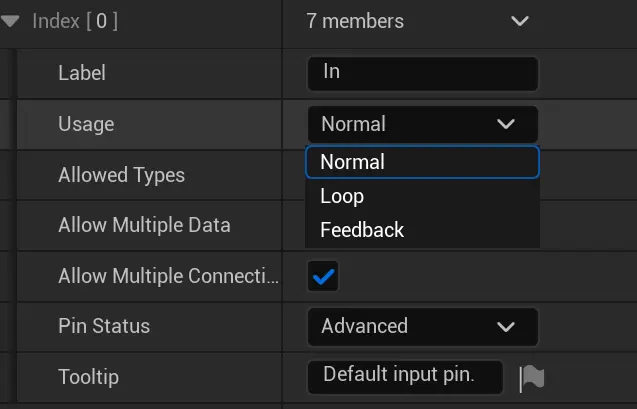Collapse the Index [0] array entry
The width and height of the screenshot is (637, 409).
[x=11, y=21]
